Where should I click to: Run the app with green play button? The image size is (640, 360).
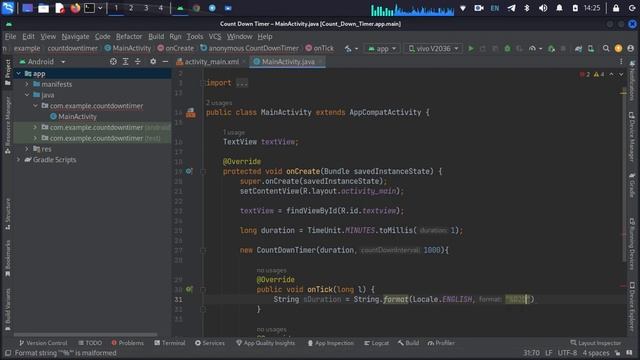coord(471,49)
